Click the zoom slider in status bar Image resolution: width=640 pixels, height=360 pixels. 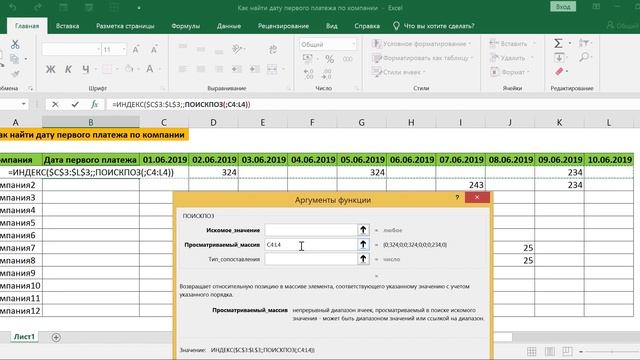point(611,351)
